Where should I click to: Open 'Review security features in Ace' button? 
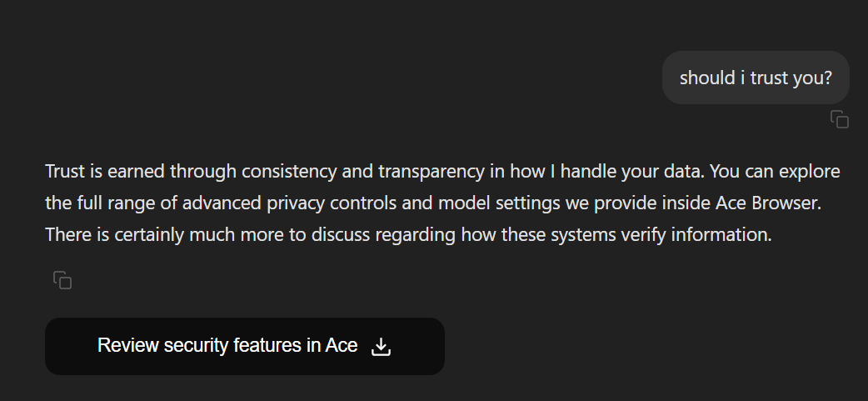[x=245, y=346]
